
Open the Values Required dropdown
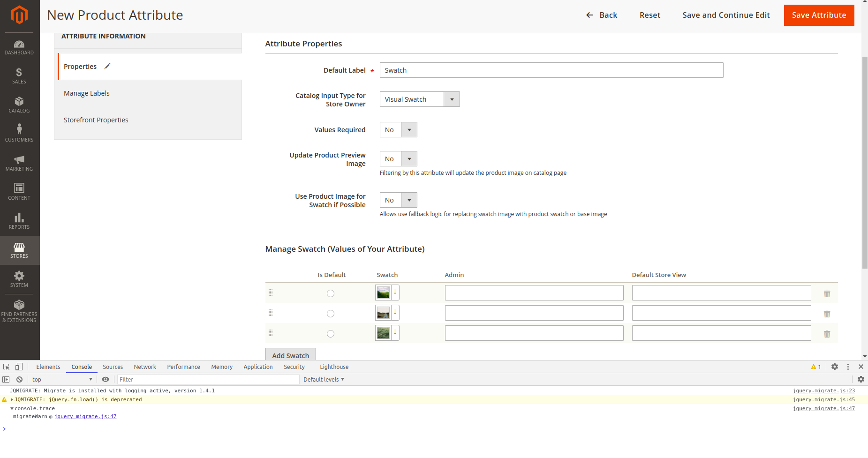[408, 129]
